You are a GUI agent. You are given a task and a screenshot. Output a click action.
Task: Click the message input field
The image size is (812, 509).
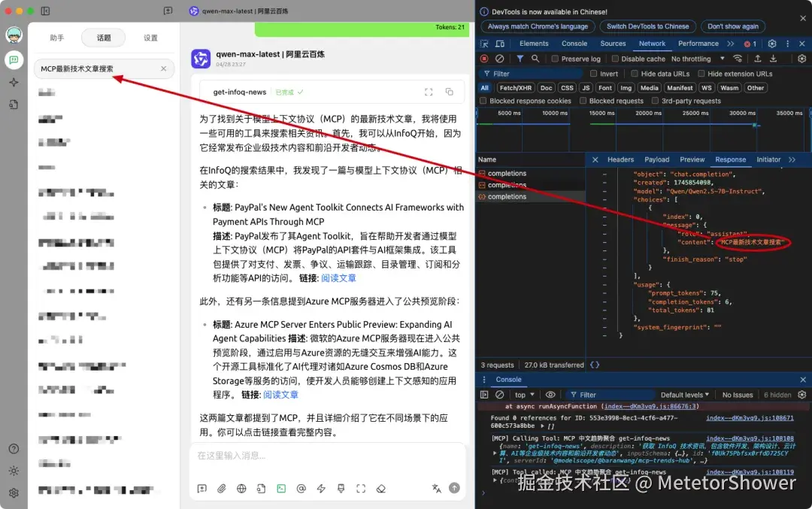point(328,456)
